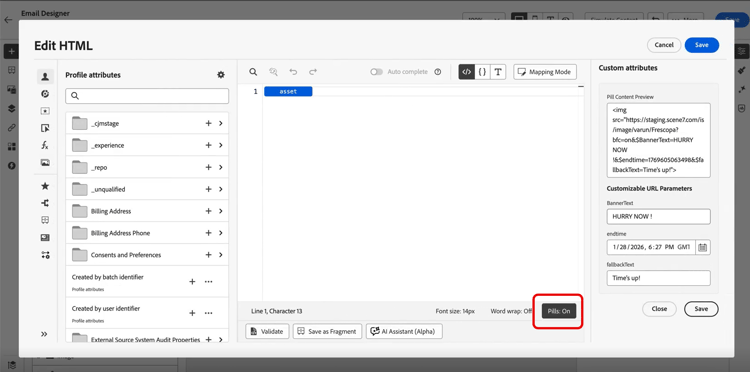The height and width of the screenshot is (372, 750).
Task: Toggle Word wrap setting in status bar
Action: point(511,311)
